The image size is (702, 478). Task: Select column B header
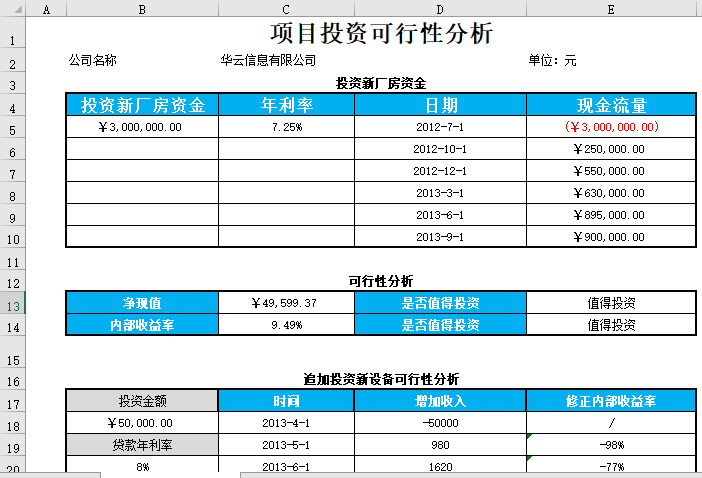(141, 8)
